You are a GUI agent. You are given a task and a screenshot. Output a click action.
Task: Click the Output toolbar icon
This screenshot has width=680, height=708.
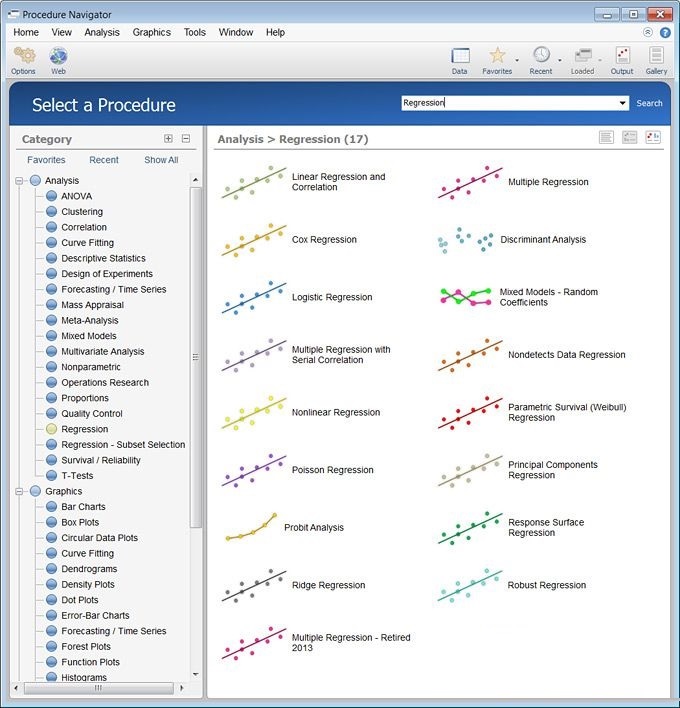click(622, 56)
